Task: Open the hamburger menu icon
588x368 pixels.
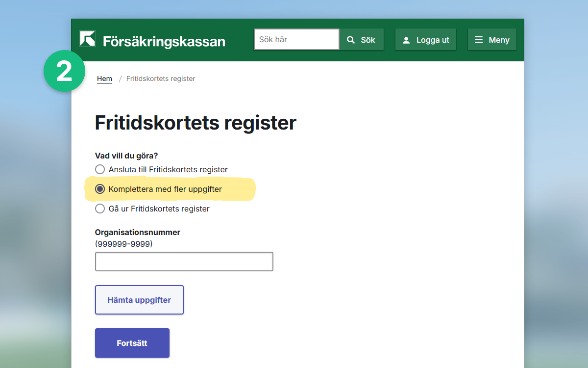Action: point(479,40)
